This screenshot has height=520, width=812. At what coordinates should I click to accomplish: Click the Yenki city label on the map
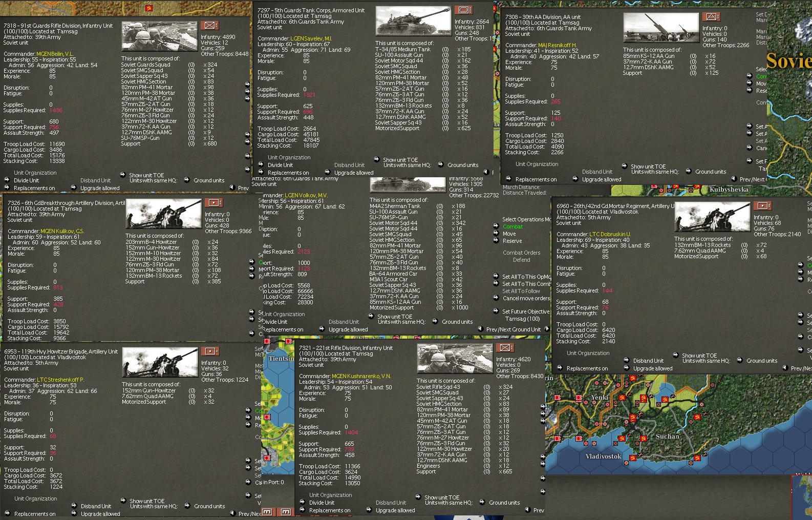tap(600, 398)
